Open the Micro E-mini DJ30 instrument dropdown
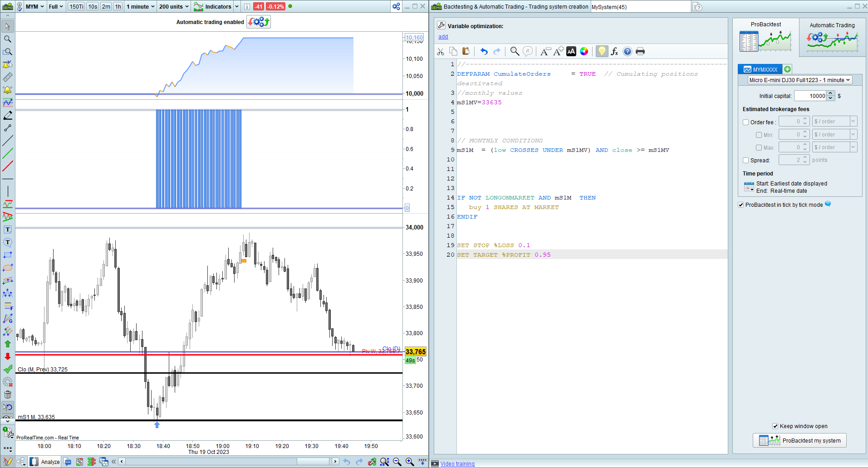868x468 pixels. [800, 80]
